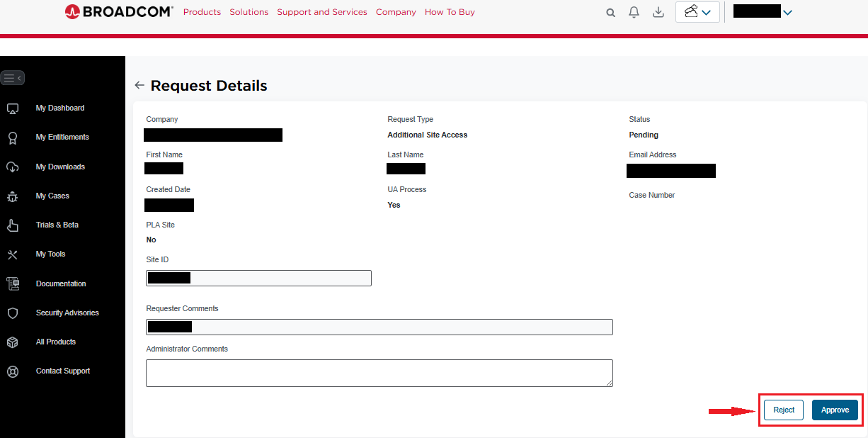Click the My Downloads cloud icon
This screenshot has height=438, width=868.
(12, 167)
